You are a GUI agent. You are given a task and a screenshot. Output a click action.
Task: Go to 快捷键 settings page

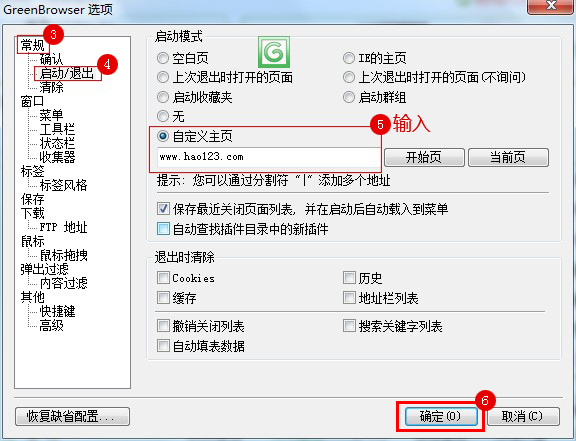57,311
